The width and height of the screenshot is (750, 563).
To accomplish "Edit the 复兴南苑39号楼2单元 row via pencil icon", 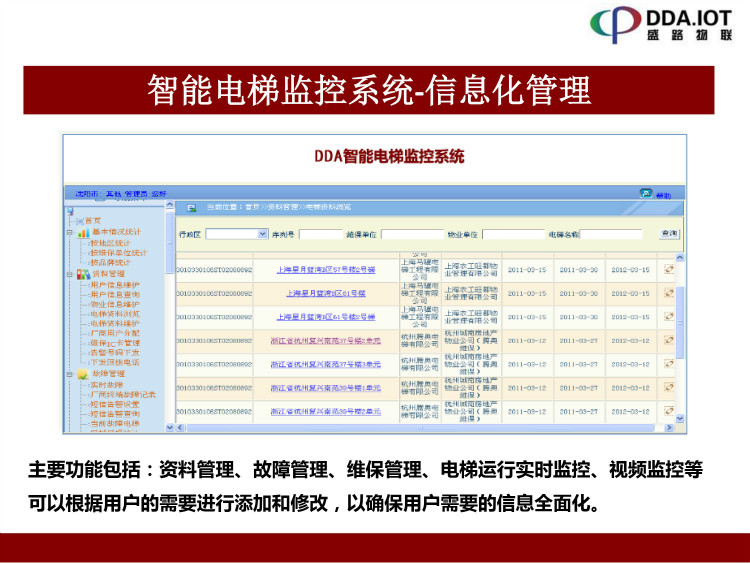I will (x=669, y=410).
